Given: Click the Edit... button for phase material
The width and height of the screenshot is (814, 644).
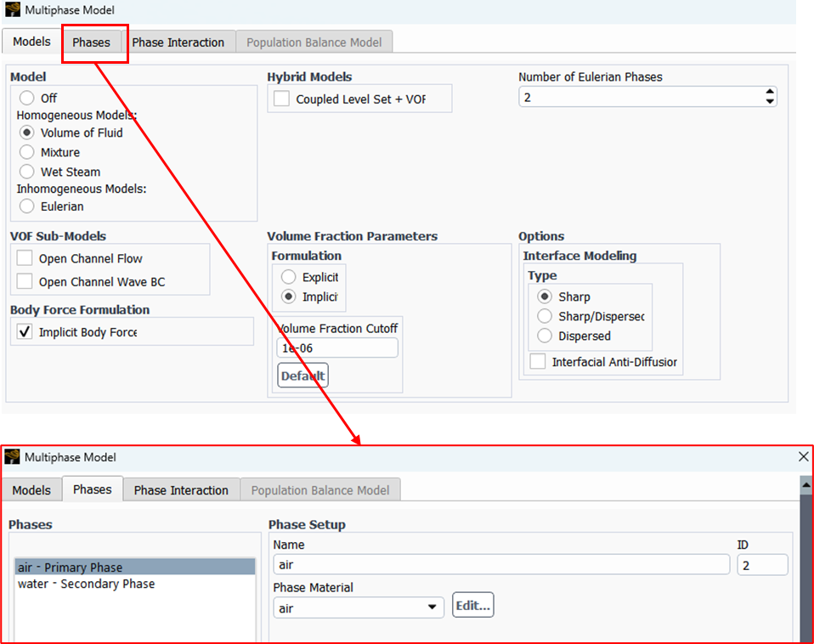Looking at the screenshot, I should point(472,606).
